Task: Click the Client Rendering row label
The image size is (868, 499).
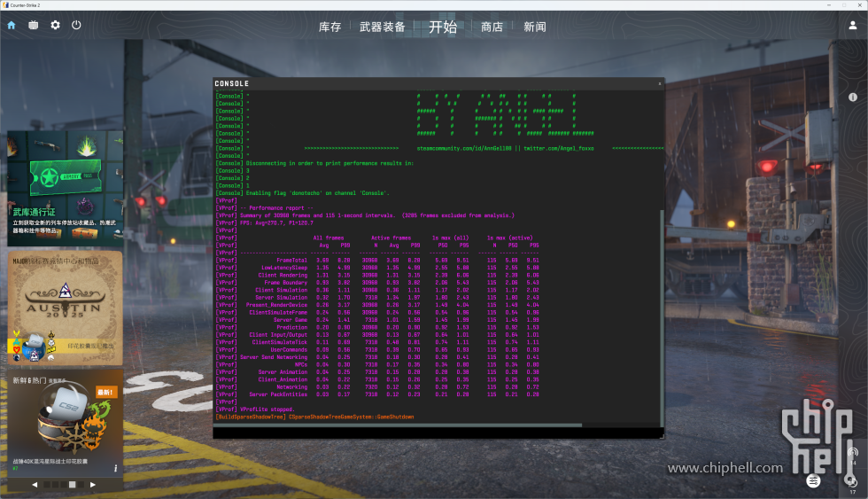Action: tap(283, 276)
